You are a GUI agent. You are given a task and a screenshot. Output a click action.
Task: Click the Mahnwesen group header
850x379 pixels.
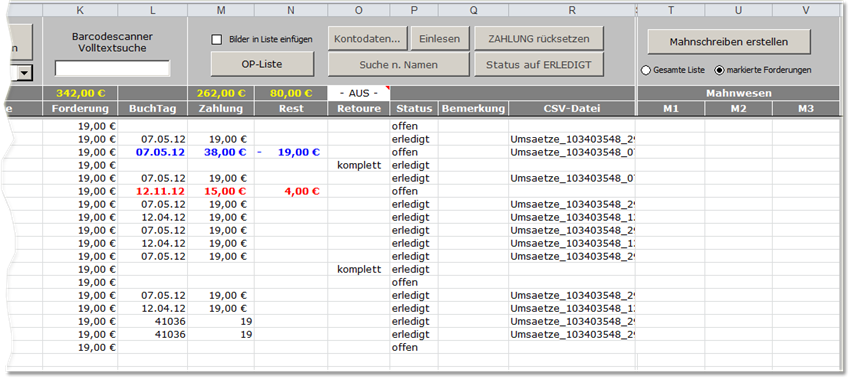pos(738,93)
